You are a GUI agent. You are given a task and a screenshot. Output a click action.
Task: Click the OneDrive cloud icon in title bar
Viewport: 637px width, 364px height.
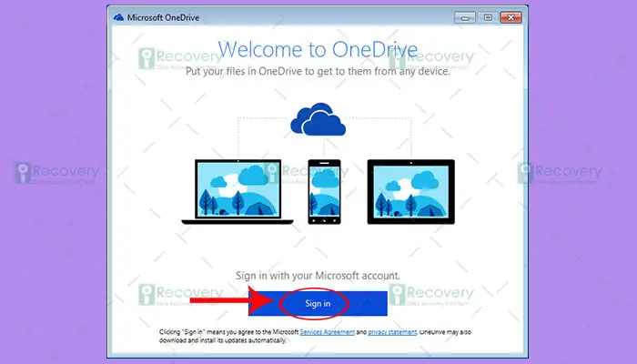118,17
